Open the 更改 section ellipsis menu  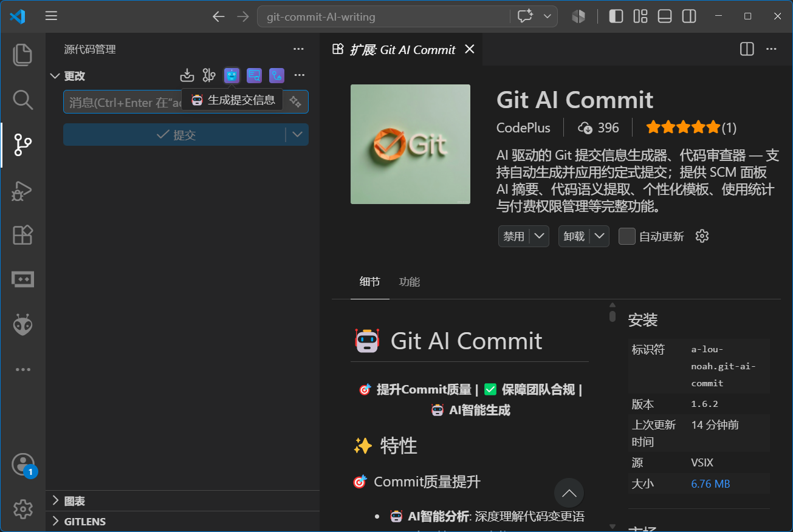(x=299, y=75)
